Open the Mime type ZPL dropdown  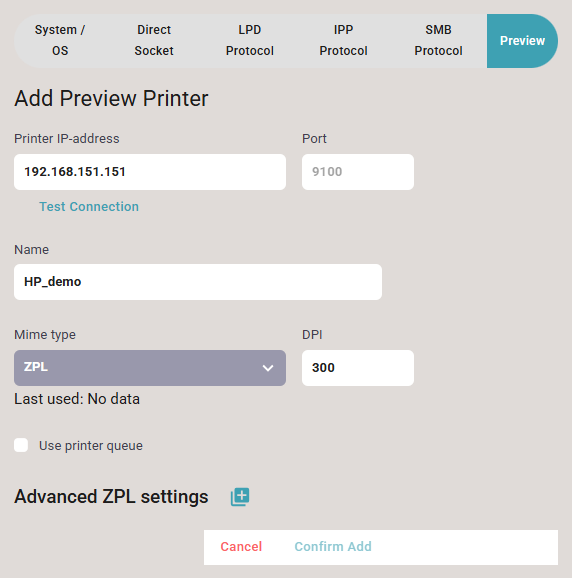(x=150, y=368)
